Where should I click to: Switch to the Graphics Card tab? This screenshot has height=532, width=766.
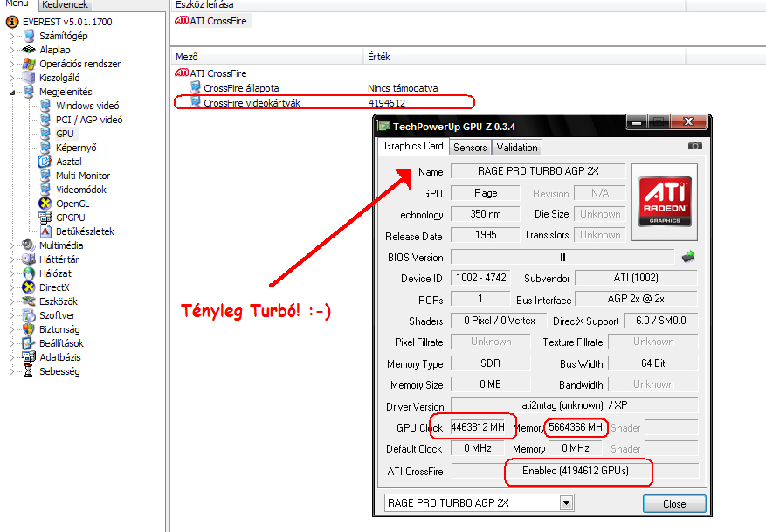point(413,146)
